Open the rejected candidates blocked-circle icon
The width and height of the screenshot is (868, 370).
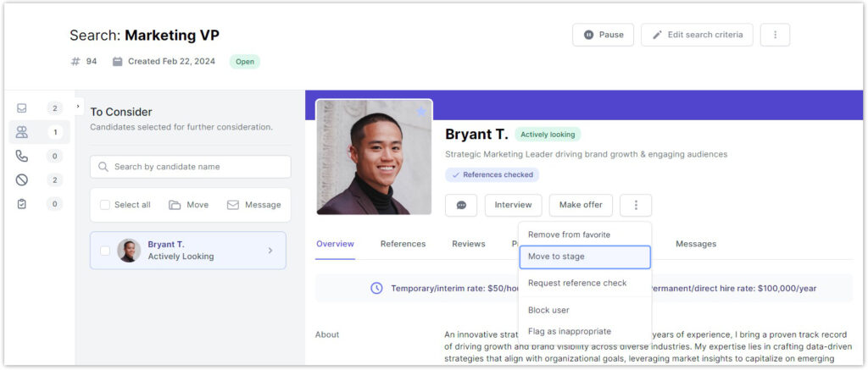pyautogui.click(x=22, y=179)
